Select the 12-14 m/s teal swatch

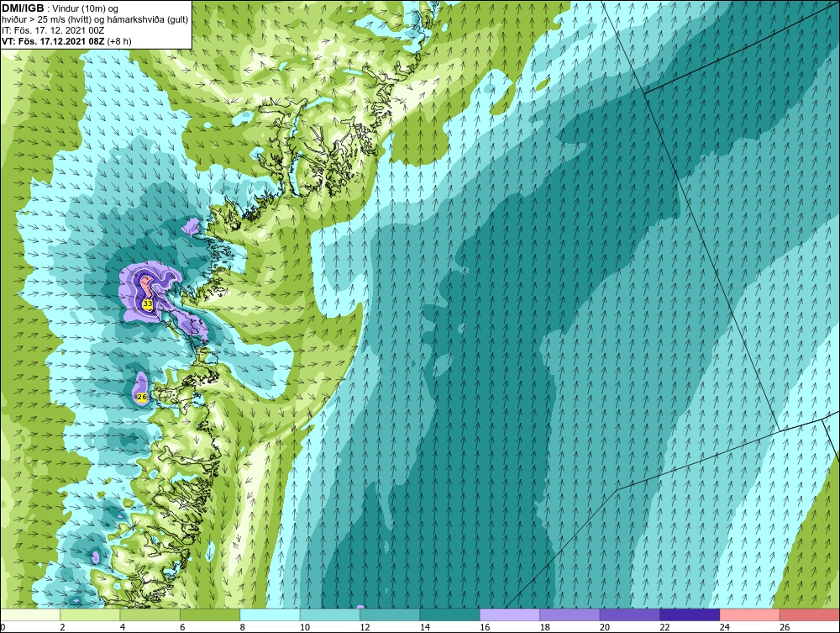point(390,615)
